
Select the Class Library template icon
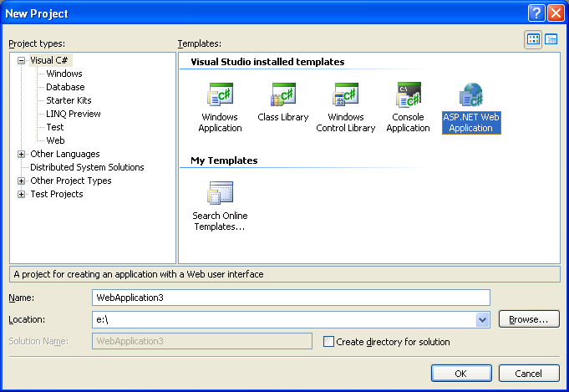pos(283,94)
